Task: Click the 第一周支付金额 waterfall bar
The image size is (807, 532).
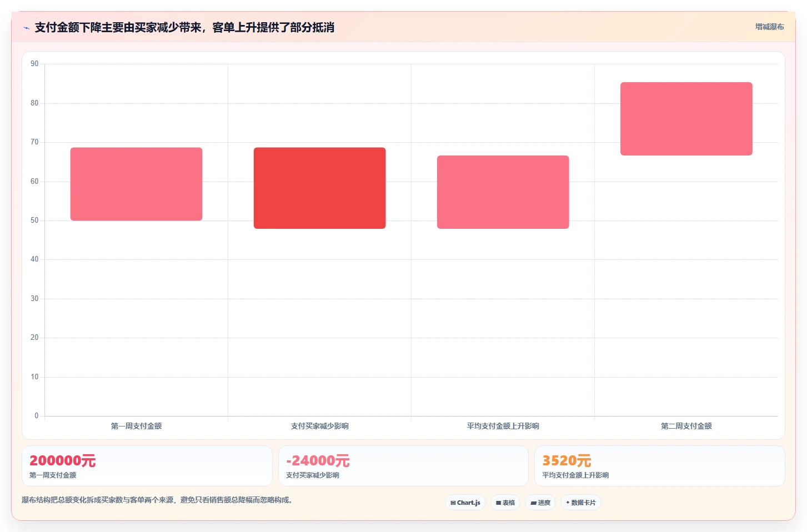Action: pyautogui.click(x=136, y=184)
